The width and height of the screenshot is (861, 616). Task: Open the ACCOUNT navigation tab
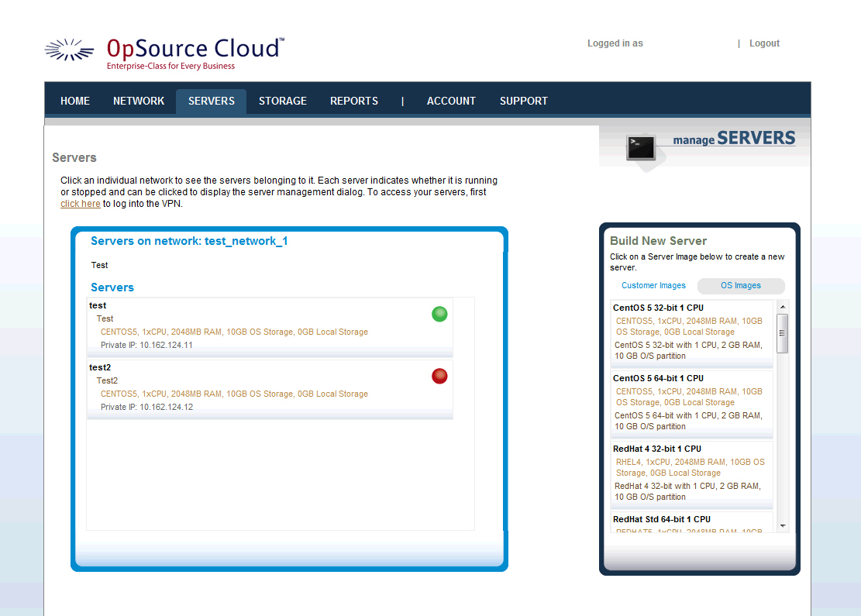coord(451,101)
